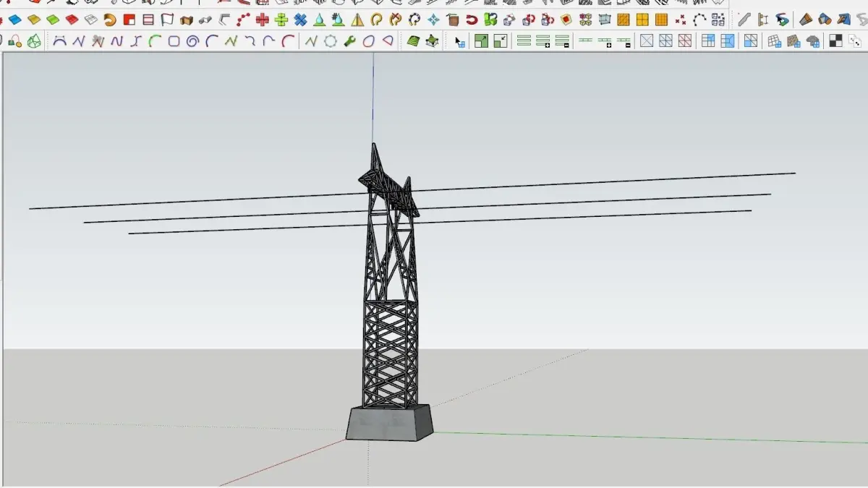The image size is (868, 488).
Task: Click the green cross icon
Action: pyautogui.click(x=281, y=20)
